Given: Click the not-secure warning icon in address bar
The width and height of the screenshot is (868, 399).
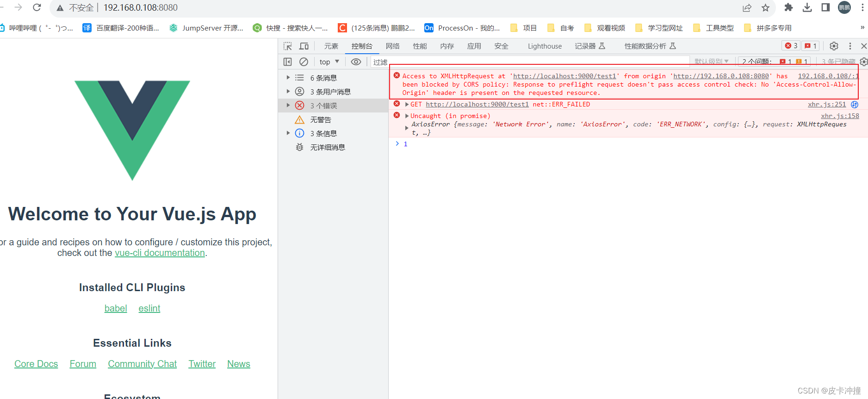Looking at the screenshot, I should pos(60,8).
